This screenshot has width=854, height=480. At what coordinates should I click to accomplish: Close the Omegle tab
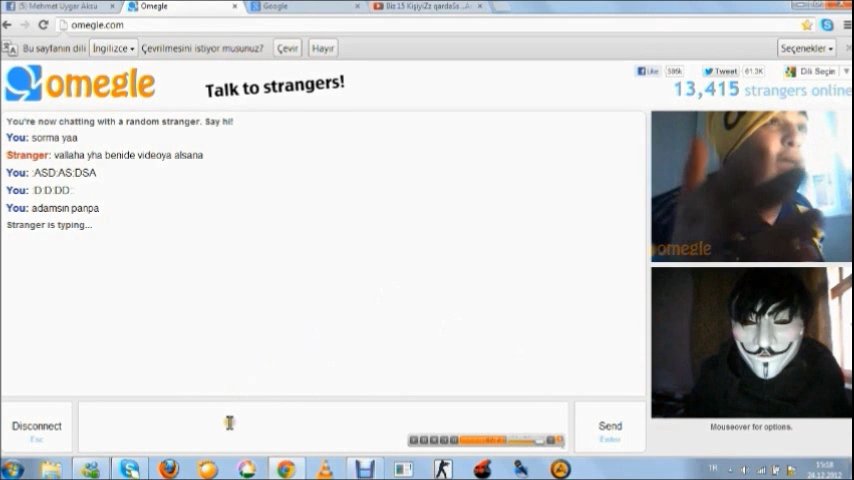[x=235, y=7]
